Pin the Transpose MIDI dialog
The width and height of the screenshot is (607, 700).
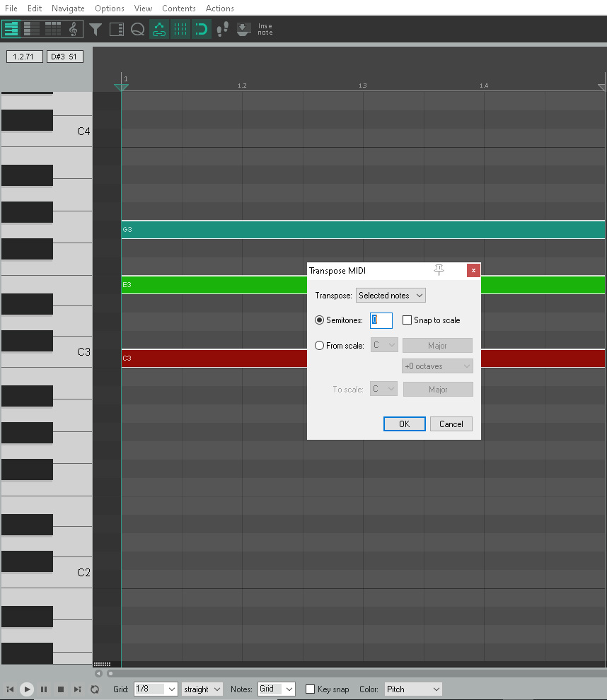(x=439, y=270)
